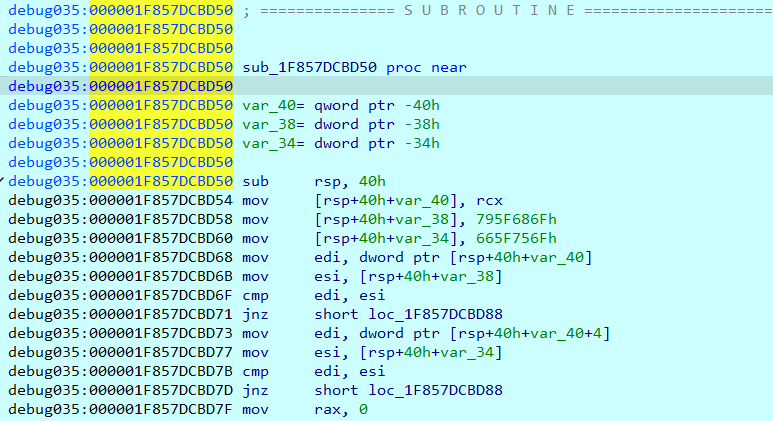
Task: Click first jnz target loc_1F857DCBD88
Action: click(435, 315)
